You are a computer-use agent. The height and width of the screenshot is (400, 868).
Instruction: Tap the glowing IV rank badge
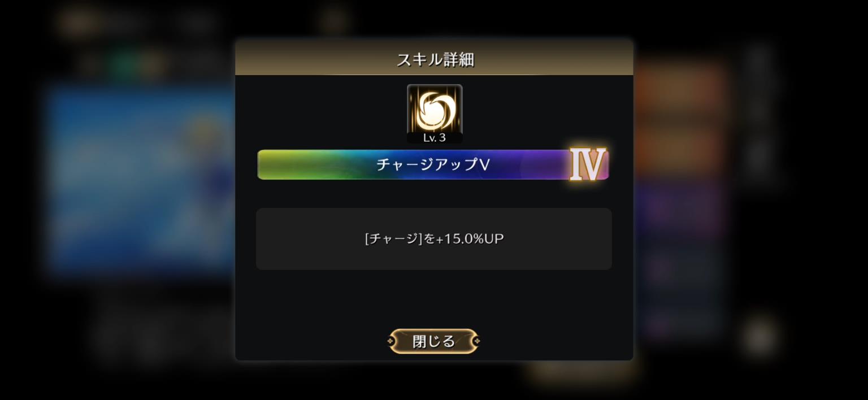[x=588, y=164]
